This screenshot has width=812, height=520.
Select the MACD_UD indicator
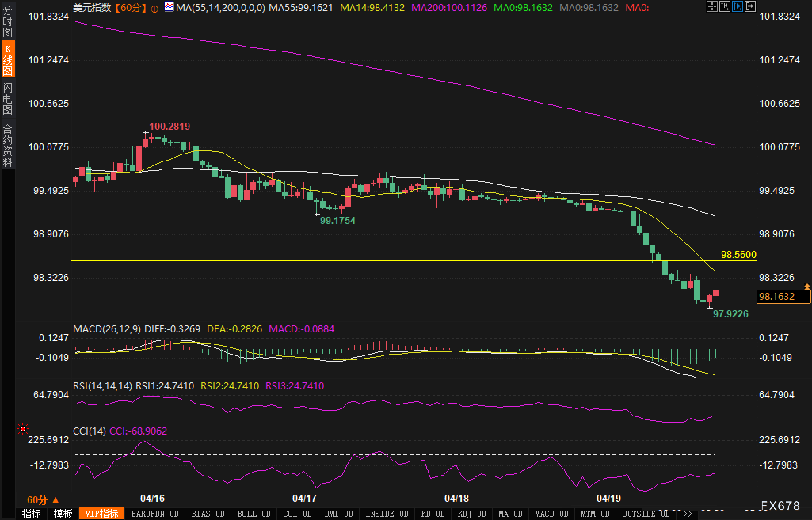pos(551,514)
